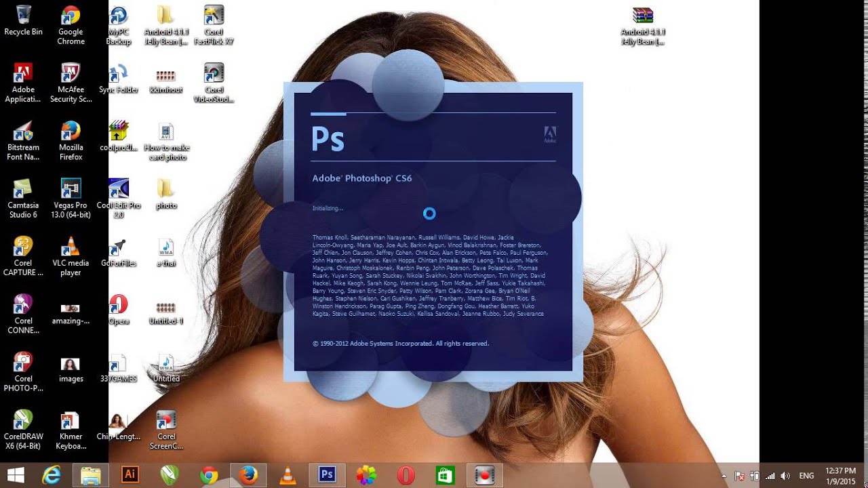Change input language via ENG indicator
Viewport: 868px width, 488px height.
click(807, 476)
